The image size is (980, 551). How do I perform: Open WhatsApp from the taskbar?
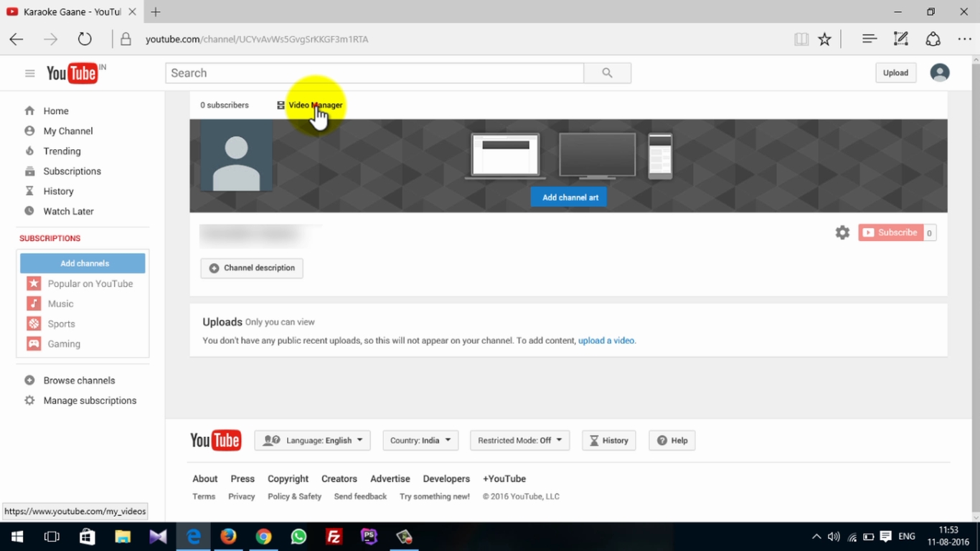coord(298,537)
